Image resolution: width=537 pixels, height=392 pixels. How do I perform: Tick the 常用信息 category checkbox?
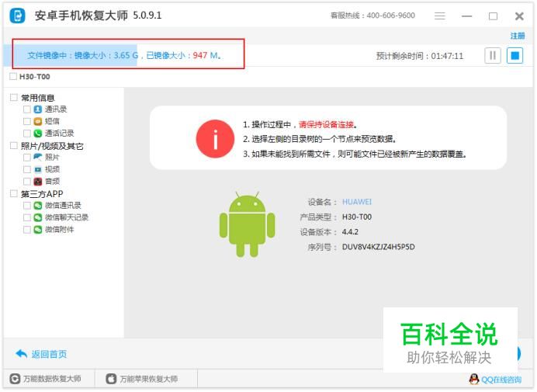14,97
